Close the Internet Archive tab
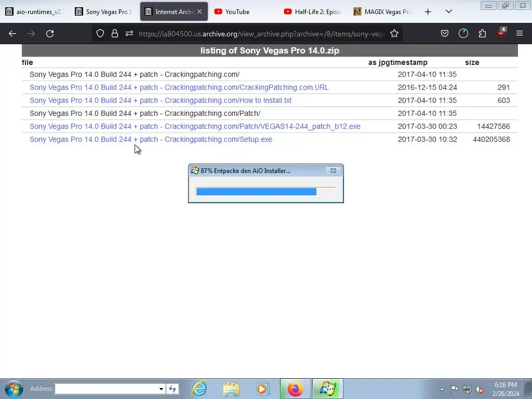The image size is (532, 399). click(199, 11)
